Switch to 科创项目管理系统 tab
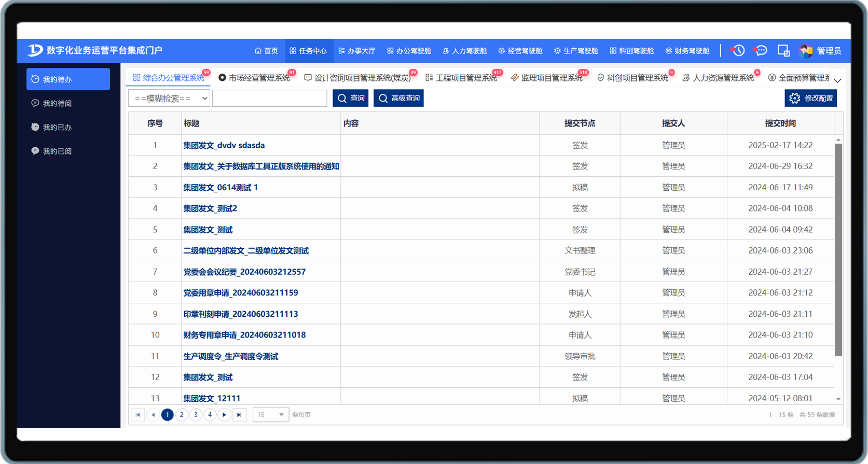The width and height of the screenshot is (868, 464). point(632,77)
